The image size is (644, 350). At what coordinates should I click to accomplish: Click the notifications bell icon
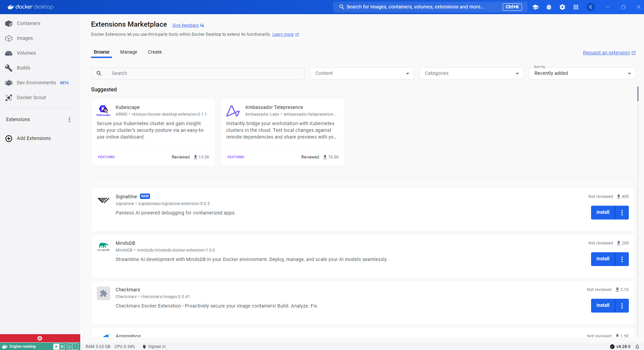coord(637,347)
